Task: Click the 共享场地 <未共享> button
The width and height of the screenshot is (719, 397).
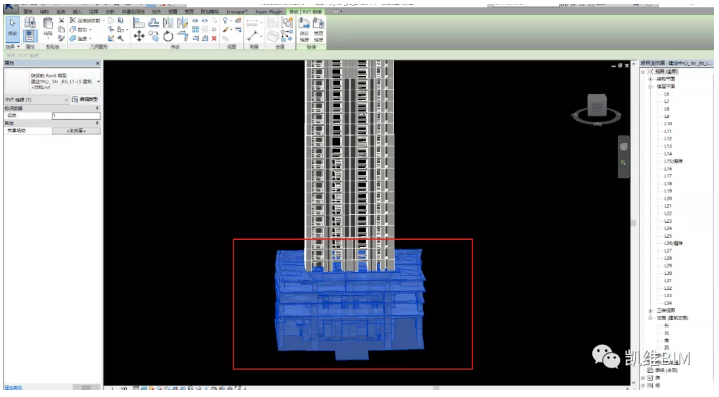Action: (76, 131)
